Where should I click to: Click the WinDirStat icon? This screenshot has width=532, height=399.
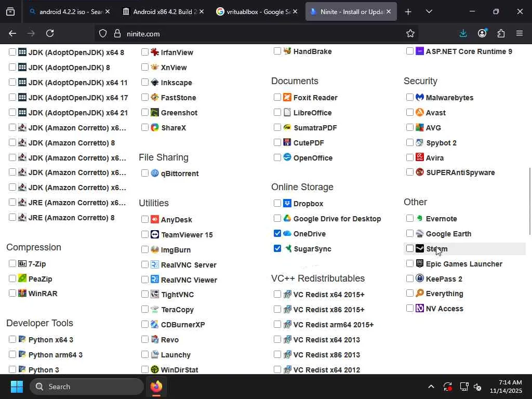pyautogui.click(x=155, y=369)
